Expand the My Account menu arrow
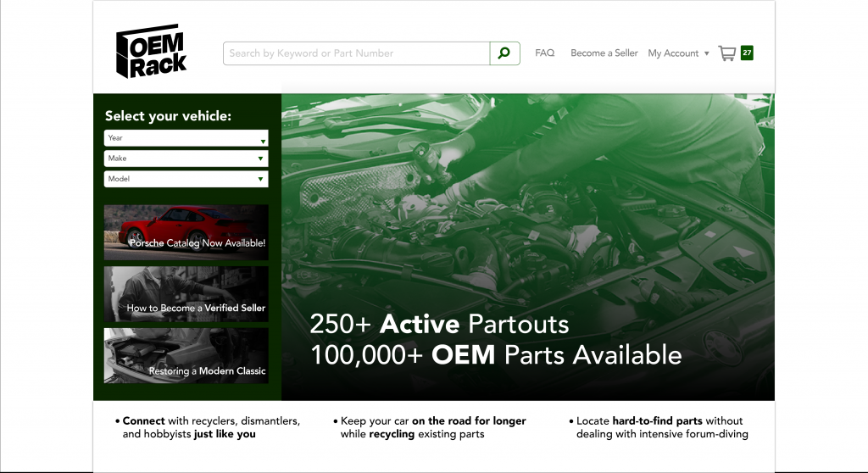This screenshot has width=868, height=473. [x=707, y=53]
